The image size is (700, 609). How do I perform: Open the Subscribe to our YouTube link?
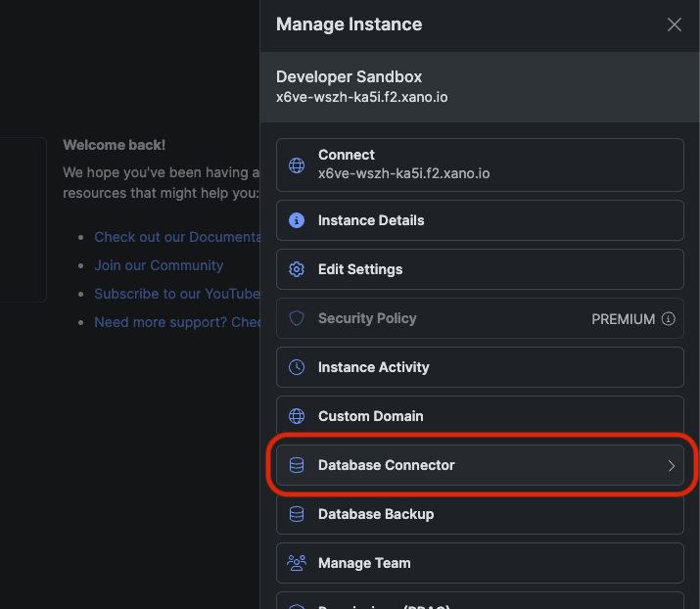(177, 294)
